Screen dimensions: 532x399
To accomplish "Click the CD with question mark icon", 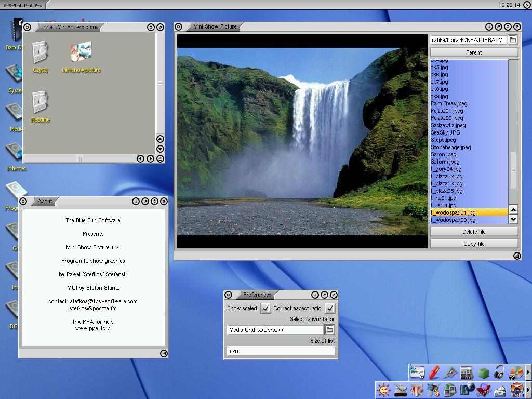I will coord(516,373).
